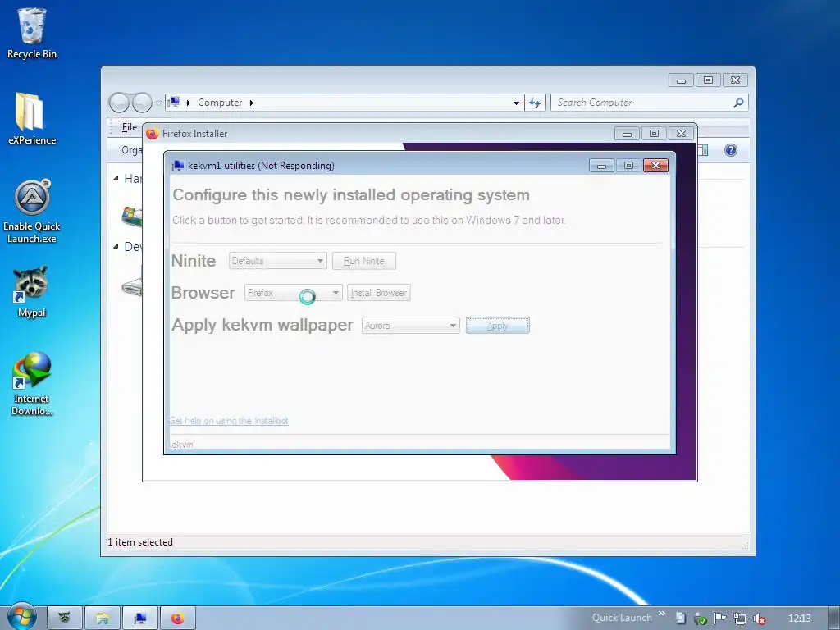Open the File menu in Explorer
Image resolution: width=840 pixels, height=630 pixels.
pyautogui.click(x=129, y=127)
